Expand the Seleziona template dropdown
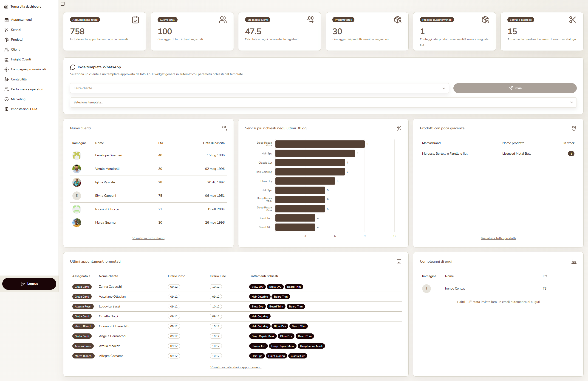Image resolution: width=588 pixels, height=381 pixels. (x=323, y=102)
